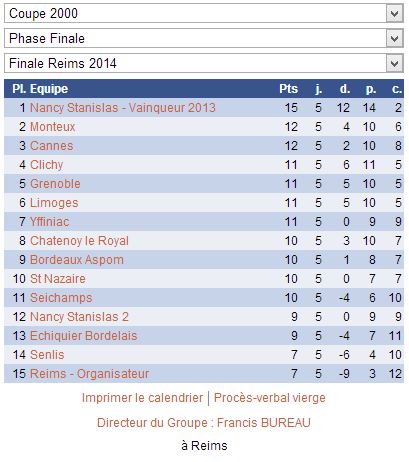Open the Procès-verbal vierge link
409x462 pixels.
270,398
